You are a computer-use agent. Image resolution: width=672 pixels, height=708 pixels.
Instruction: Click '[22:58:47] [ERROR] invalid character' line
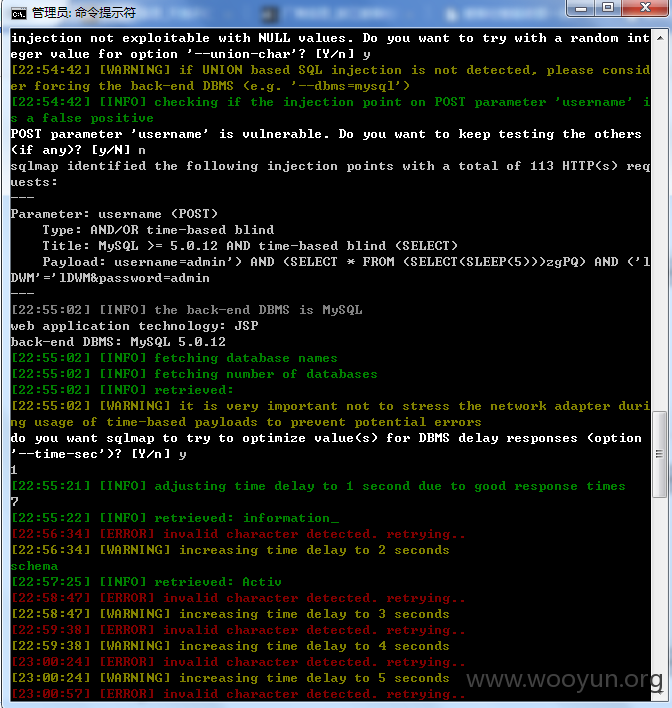tap(238, 598)
